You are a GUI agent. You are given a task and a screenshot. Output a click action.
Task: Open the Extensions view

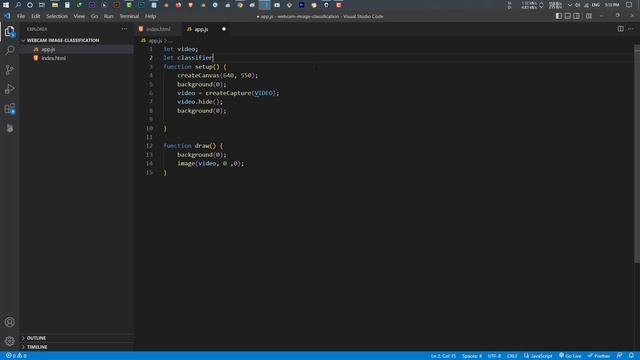[x=9, y=109]
